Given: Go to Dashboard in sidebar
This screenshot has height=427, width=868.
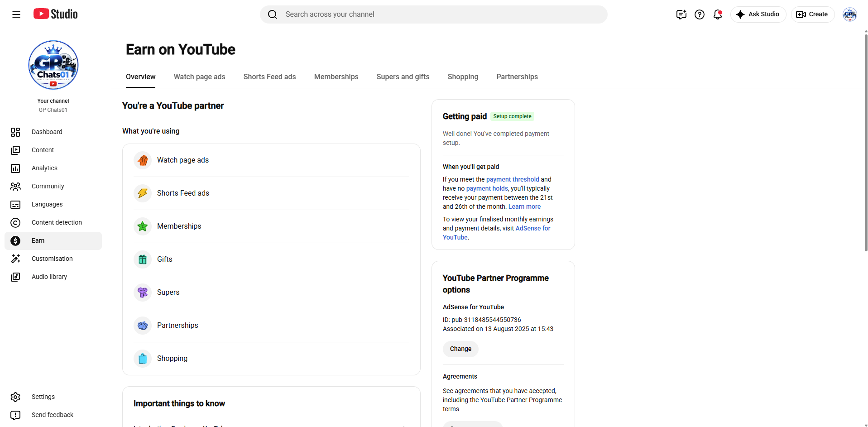Looking at the screenshot, I should click(x=53, y=132).
